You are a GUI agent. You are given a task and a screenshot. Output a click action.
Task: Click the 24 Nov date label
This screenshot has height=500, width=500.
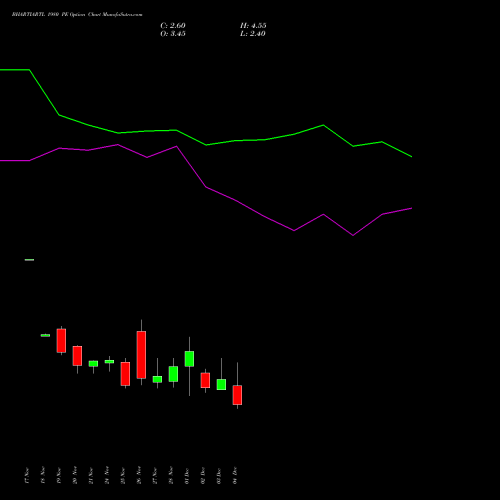point(107,476)
